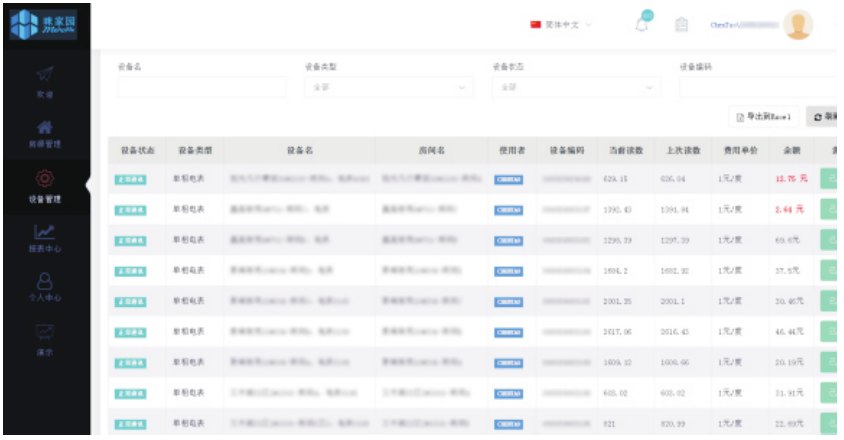Open the 简体中文 language dropdown

pos(562,24)
